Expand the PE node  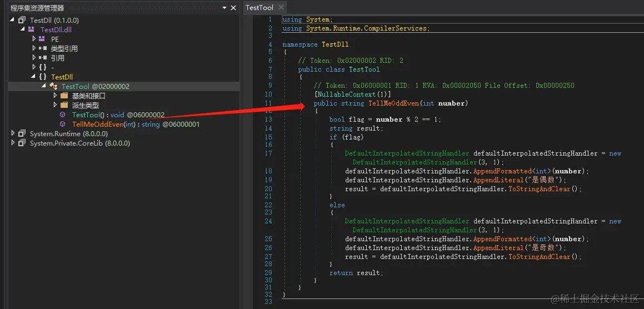click(34, 39)
